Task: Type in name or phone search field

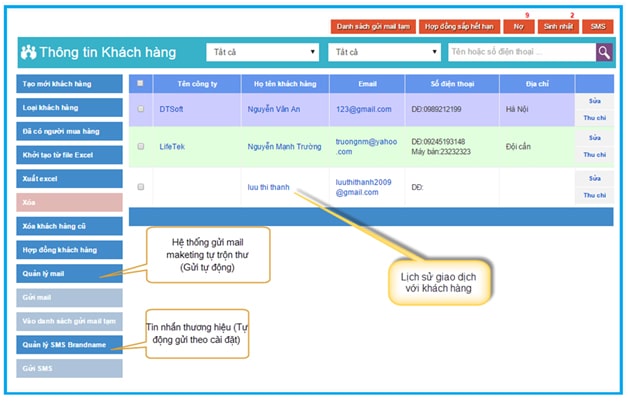Action: pyautogui.click(x=520, y=51)
